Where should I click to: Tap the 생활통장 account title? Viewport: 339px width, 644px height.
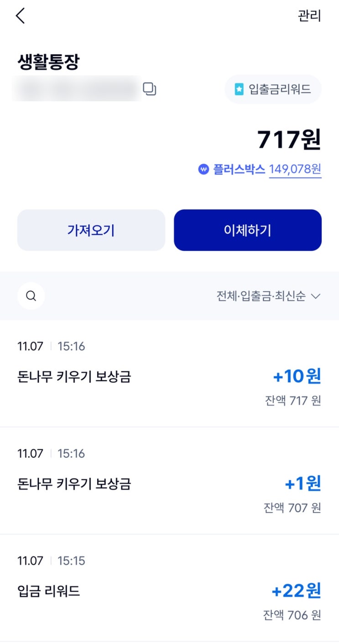(48, 62)
